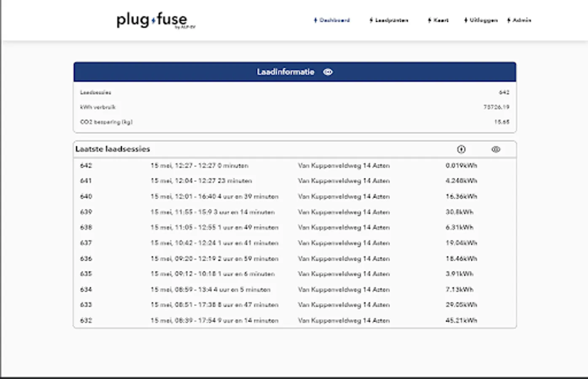
Task: Select session number 636
Action: point(86,259)
